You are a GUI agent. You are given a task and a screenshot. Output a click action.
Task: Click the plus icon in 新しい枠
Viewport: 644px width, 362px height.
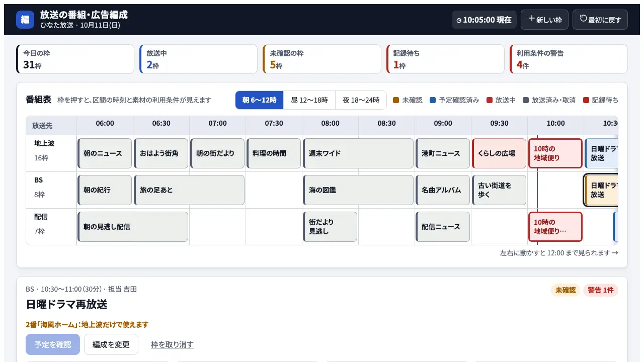tap(531, 19)
